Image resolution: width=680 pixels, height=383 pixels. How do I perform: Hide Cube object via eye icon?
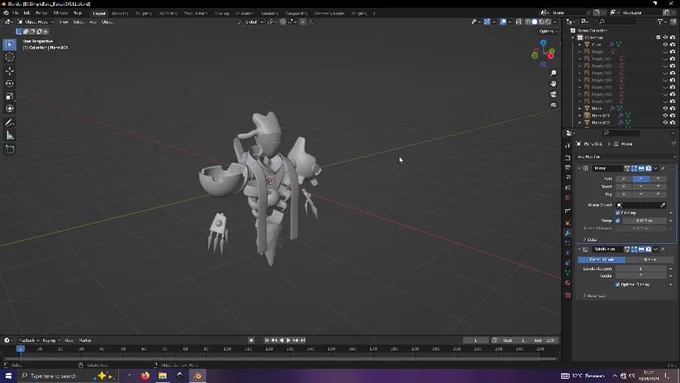point(665,44)
